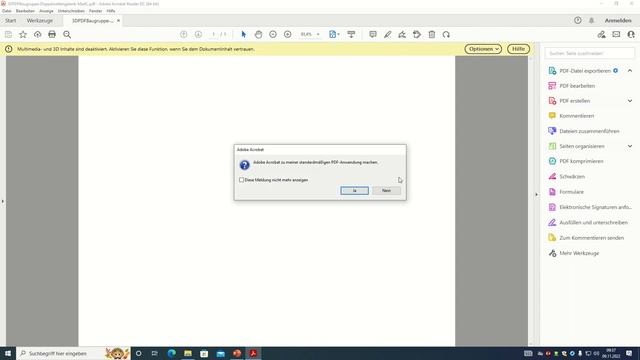640x360 pixels.
Task: Select the arrow selection tool
Action: pos(244,35)
